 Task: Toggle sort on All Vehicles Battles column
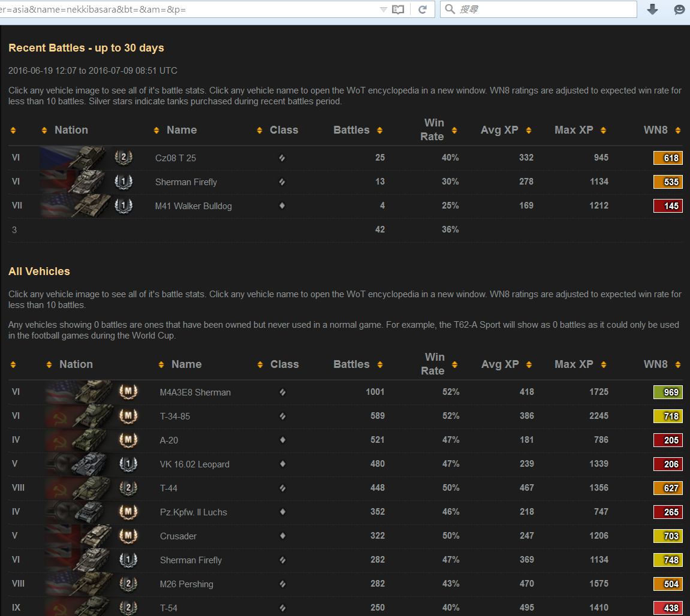coord(379,365)
